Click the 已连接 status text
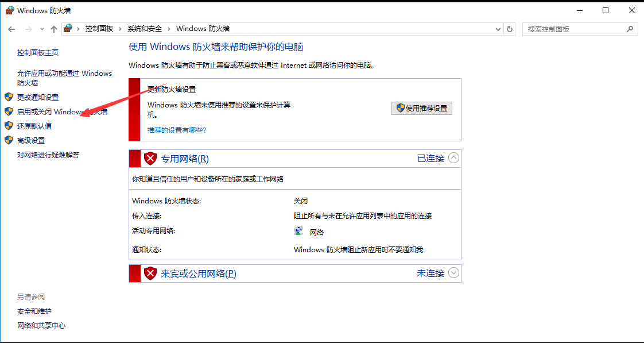 tap(431, 159)
